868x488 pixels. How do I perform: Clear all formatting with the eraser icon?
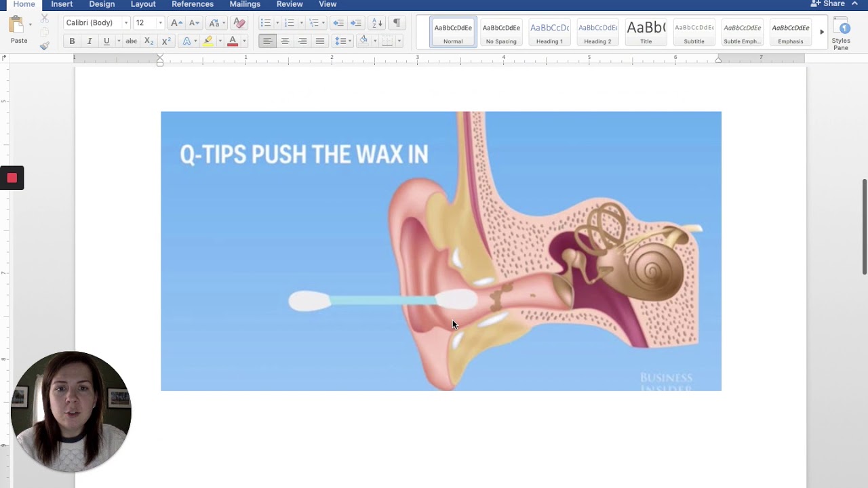coord(239,23)
